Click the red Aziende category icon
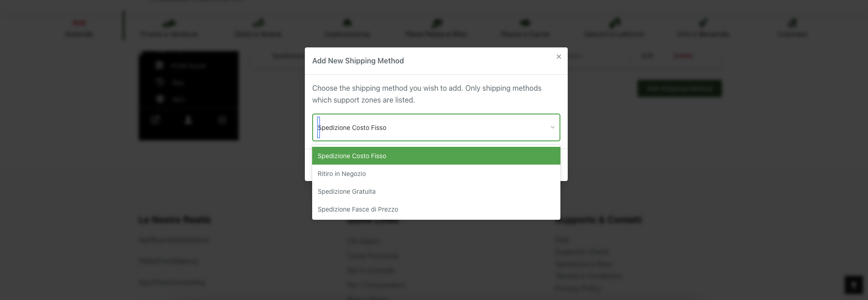868x300 pixels. click(79, 23)
